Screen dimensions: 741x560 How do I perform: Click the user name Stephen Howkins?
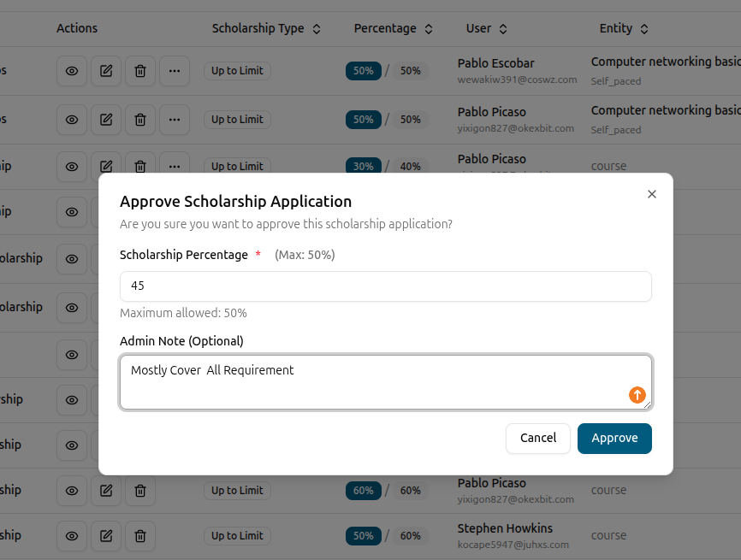coord(505,528)
